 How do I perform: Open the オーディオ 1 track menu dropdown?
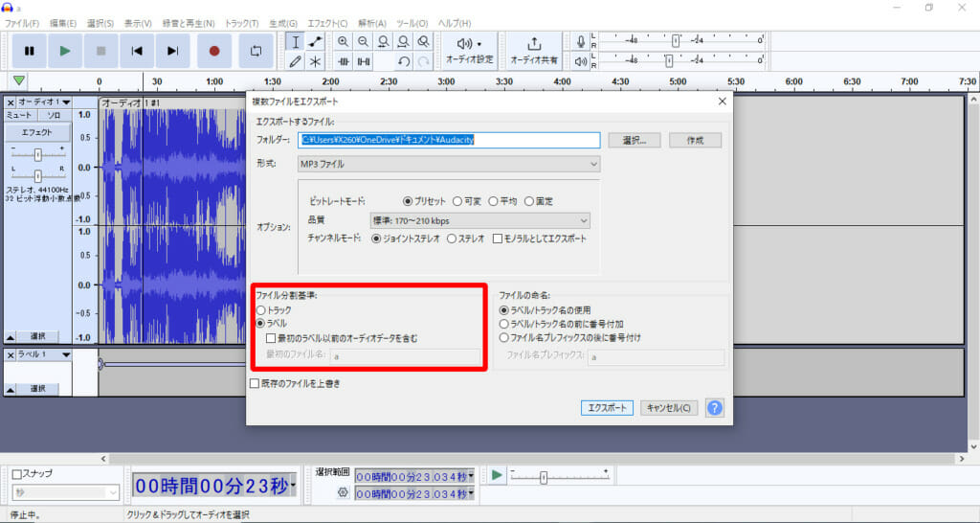pos(66,102)
